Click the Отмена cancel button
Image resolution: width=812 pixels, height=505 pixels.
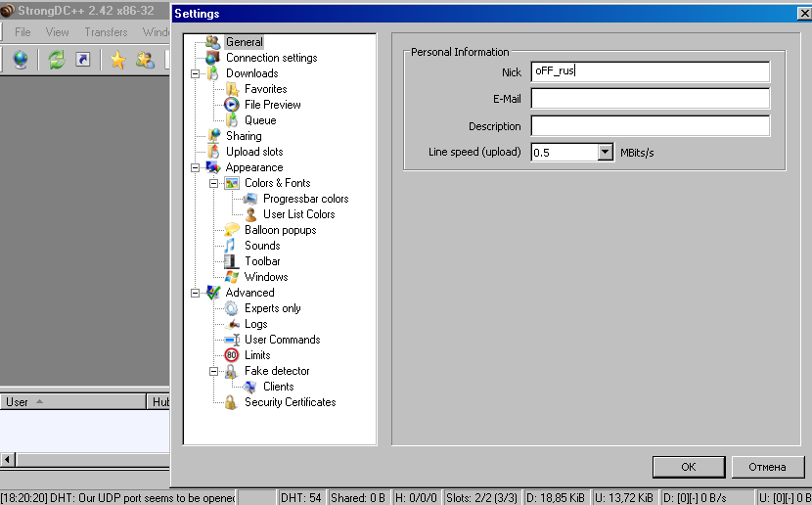pyautogui.click(x=767, y=467)
